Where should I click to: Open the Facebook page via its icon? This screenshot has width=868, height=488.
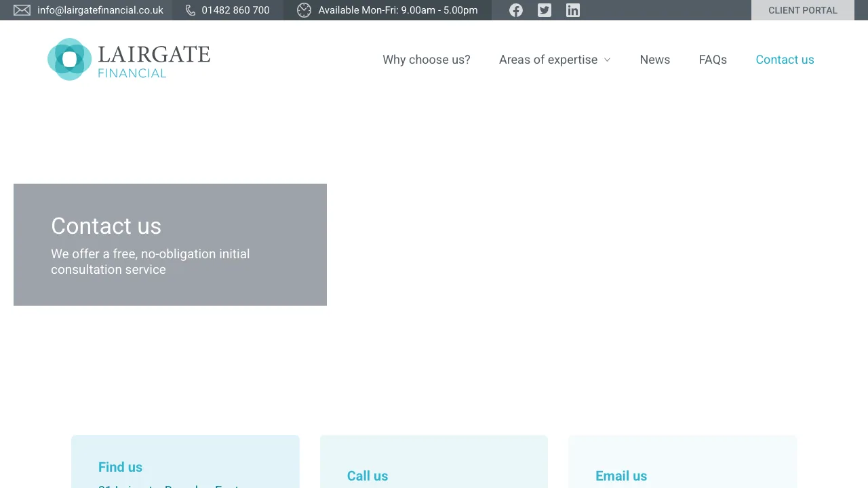pyautogui.click(x=516, y=10)
